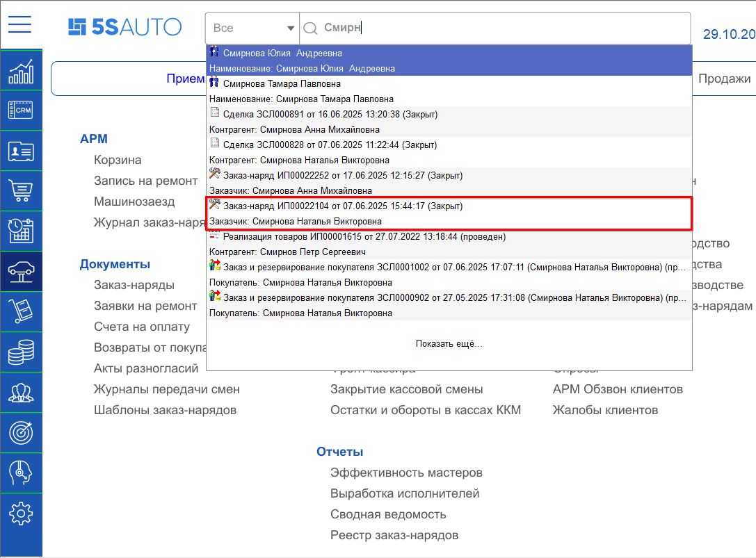Screen dimensions: 756x558
Task: Select the statistics chart icon in sidebar
Action: pyautogui.click(x=21, y=72)
